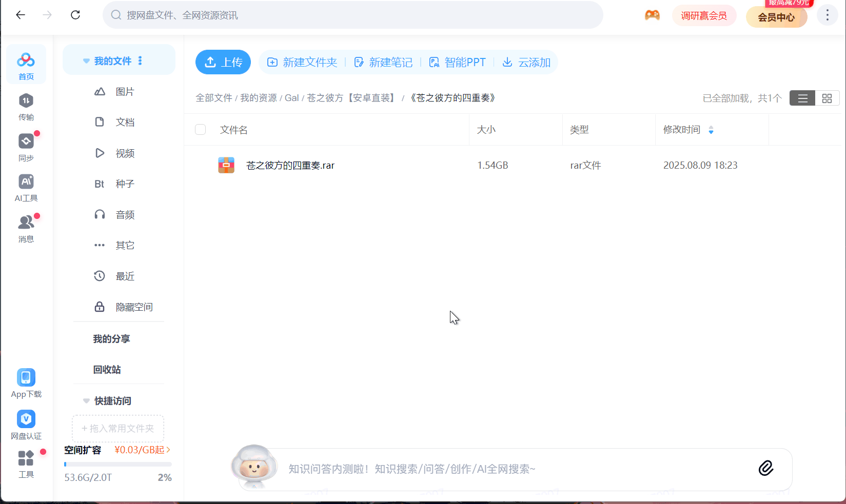Check the select-all checkbox in file list header
846x504 pixels.
point(200,129)
